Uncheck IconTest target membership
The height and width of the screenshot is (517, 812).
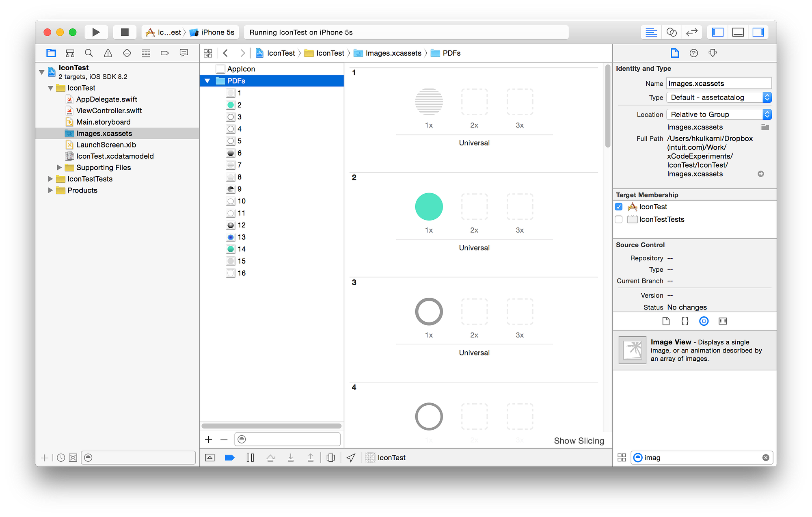[619, 207]
